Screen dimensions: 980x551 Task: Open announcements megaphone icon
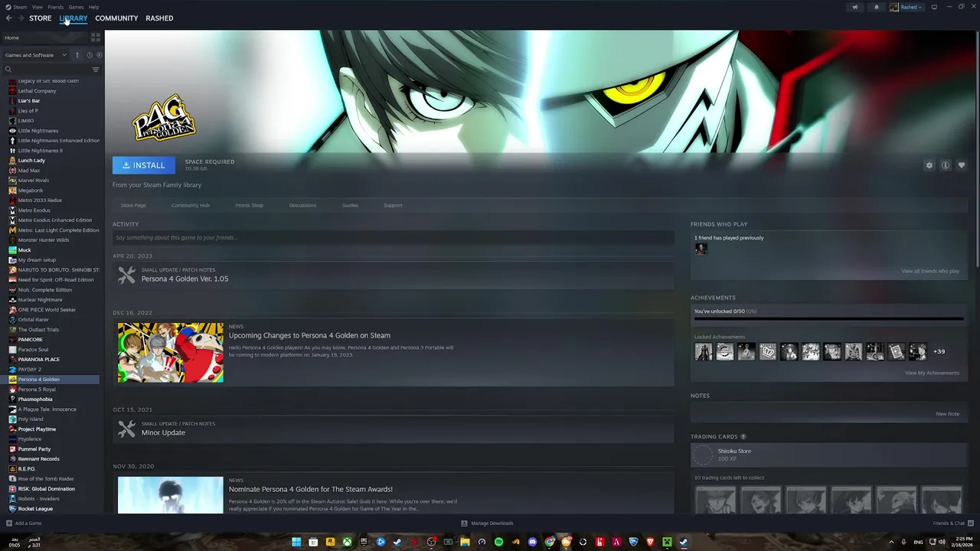pyautogui.click(x=855, y=7)
